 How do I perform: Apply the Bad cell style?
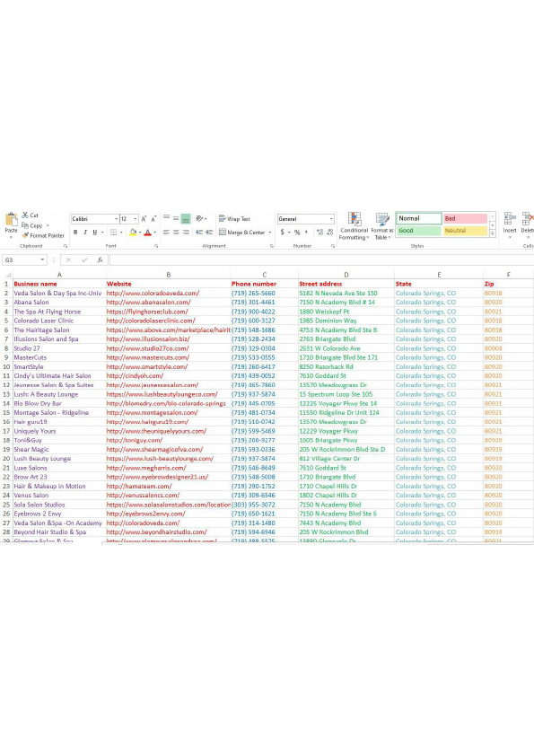coord(466,218)
